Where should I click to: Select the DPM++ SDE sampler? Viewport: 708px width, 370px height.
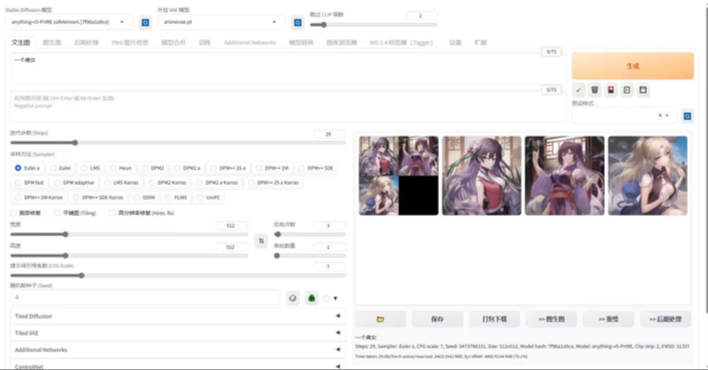click(316, 168)
